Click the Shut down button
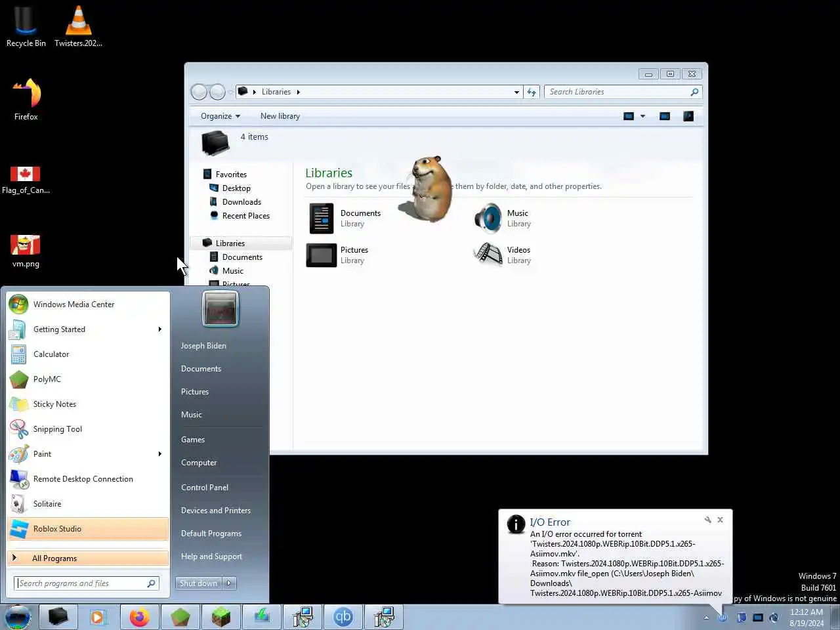The width and height of the screenshot is (840, 630). click(199, 583)
